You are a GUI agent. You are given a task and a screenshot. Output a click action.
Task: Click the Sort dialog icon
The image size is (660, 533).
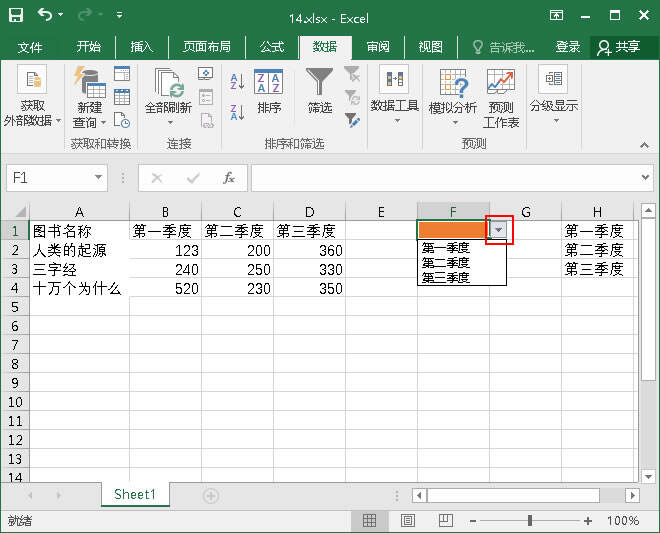(268, 82)
